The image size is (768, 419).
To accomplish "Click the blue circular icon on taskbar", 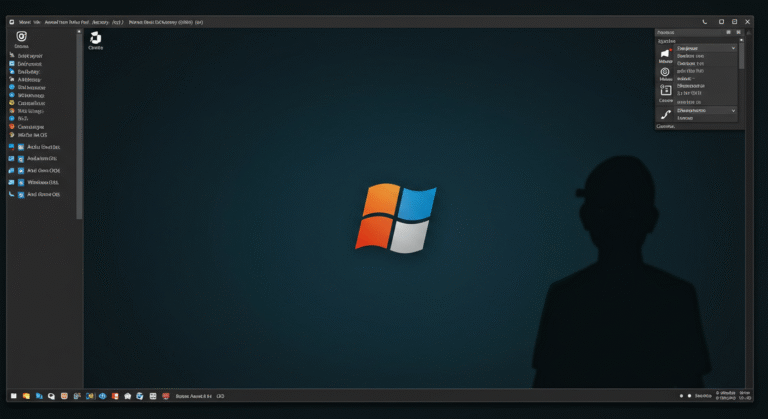I will pos(102,396).
